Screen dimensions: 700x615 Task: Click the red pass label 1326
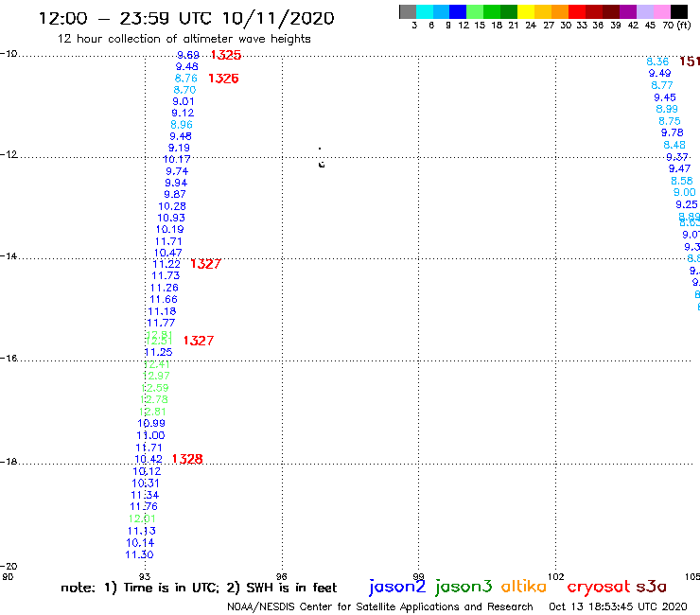(223, 79)
